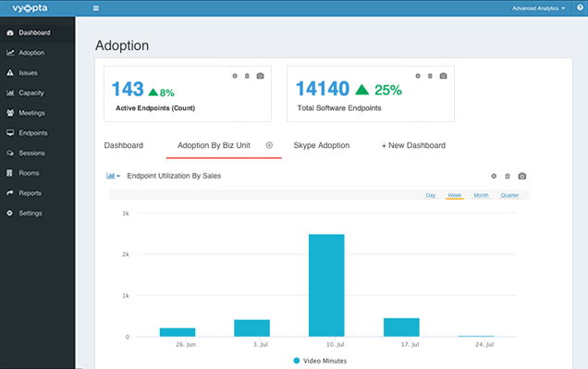Switch to the Skype Adoption tab
588x369 pixels.
(x=322, y=145)
